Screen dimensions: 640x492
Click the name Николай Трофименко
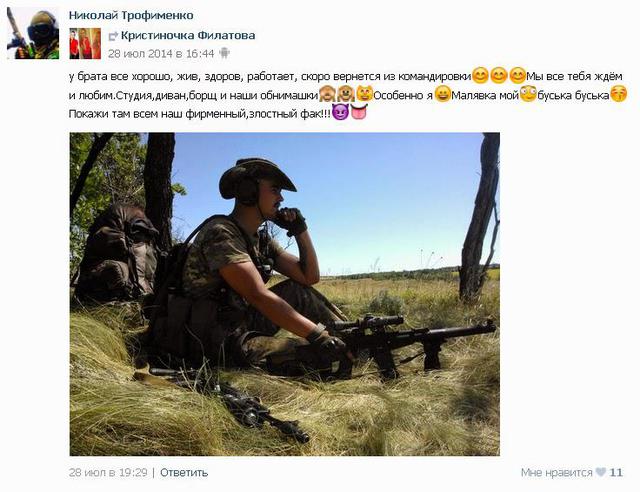pyautogui.click(x=131, y=16)
